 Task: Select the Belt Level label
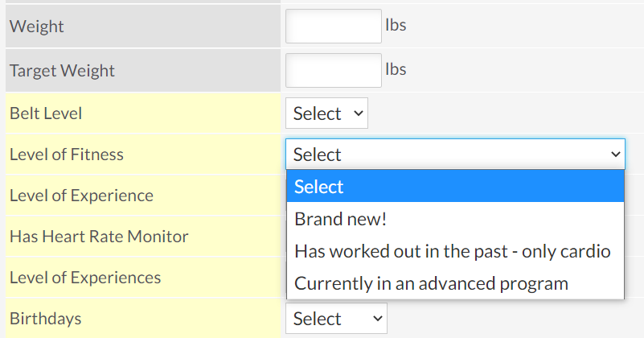[x=46, y=113]
